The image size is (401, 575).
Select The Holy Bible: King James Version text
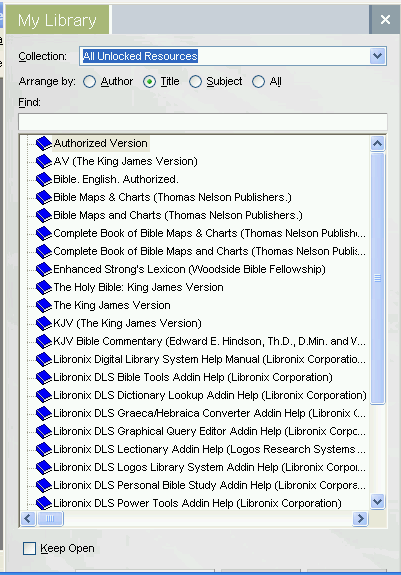point(138,287)
